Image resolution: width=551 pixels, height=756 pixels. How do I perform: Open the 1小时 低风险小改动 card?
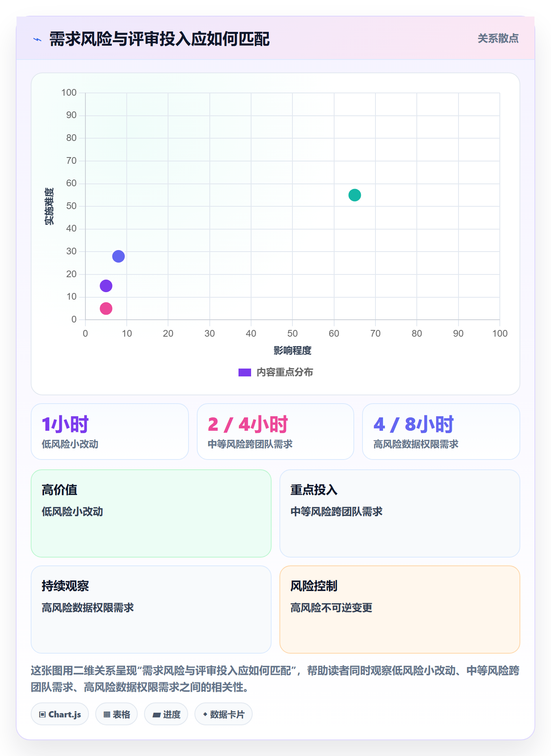(110, 432)
